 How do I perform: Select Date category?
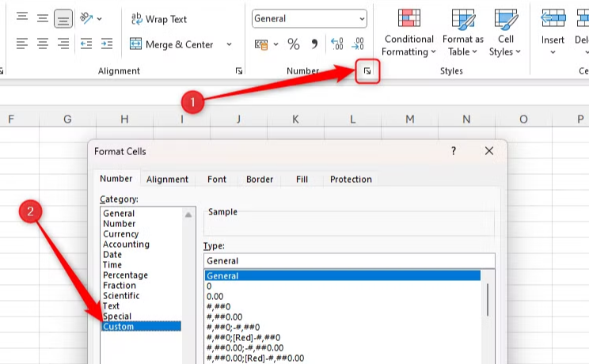coord(112,254)
